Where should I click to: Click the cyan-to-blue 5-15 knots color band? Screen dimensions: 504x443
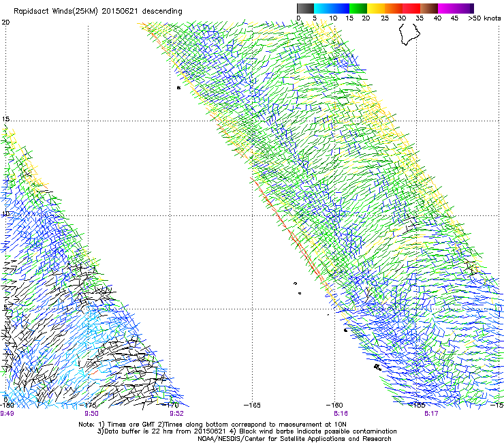tap(332, 8)
